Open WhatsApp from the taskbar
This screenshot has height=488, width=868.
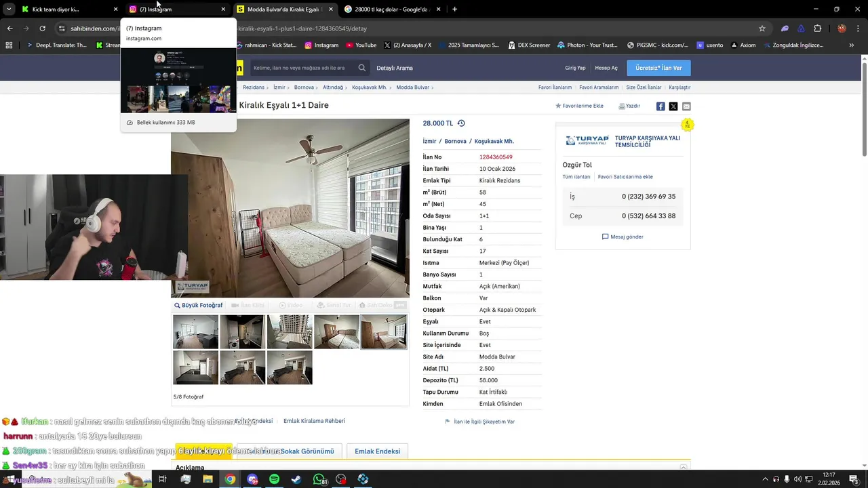[319, 479]
